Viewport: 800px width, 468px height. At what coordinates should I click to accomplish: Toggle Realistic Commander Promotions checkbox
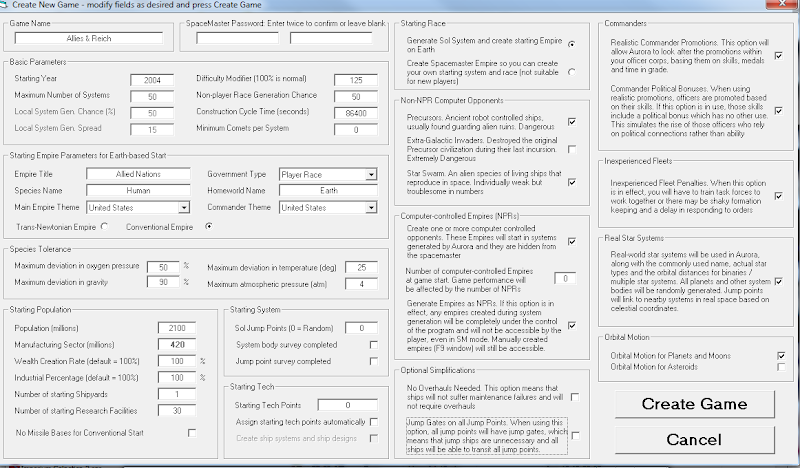779,55
